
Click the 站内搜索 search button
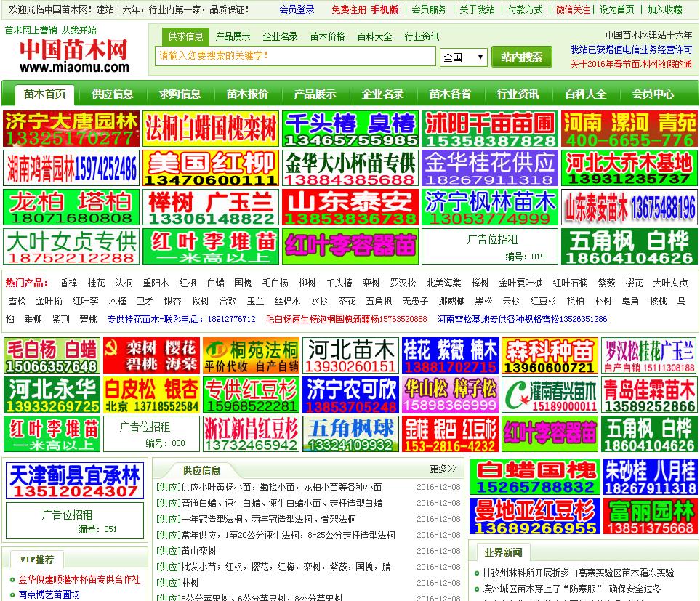click(x=521, y=57)
